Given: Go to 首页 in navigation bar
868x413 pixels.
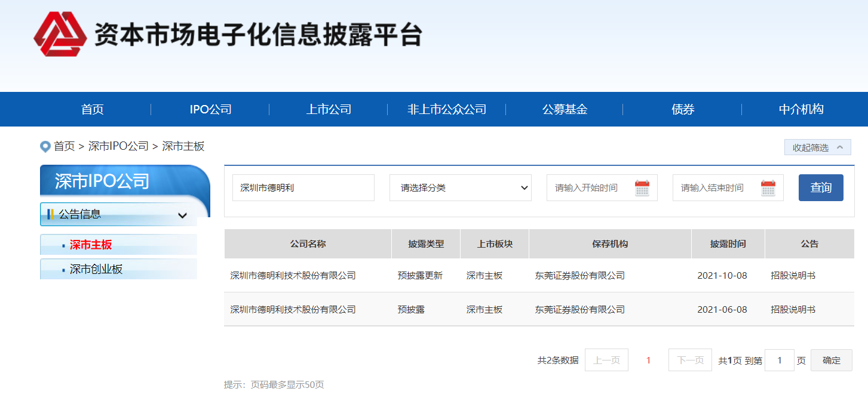Looking at the screenshot, I should tap(93, 109).
